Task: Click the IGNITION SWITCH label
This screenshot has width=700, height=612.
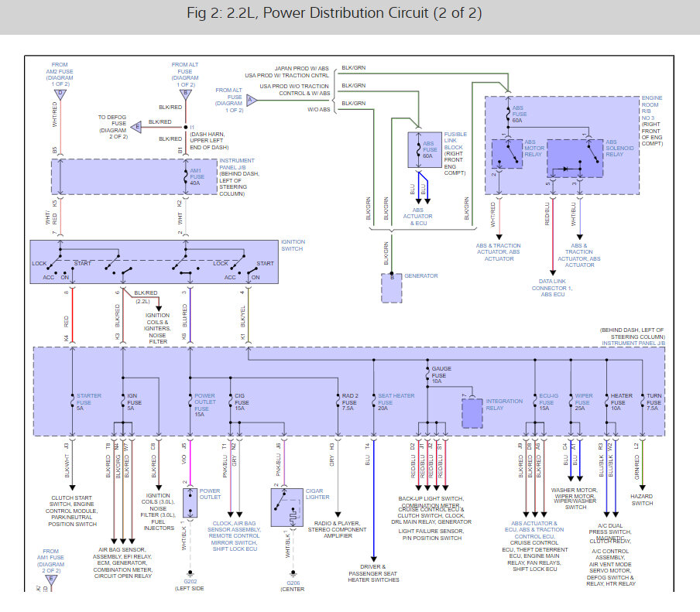Action: [x=293, y=245]
